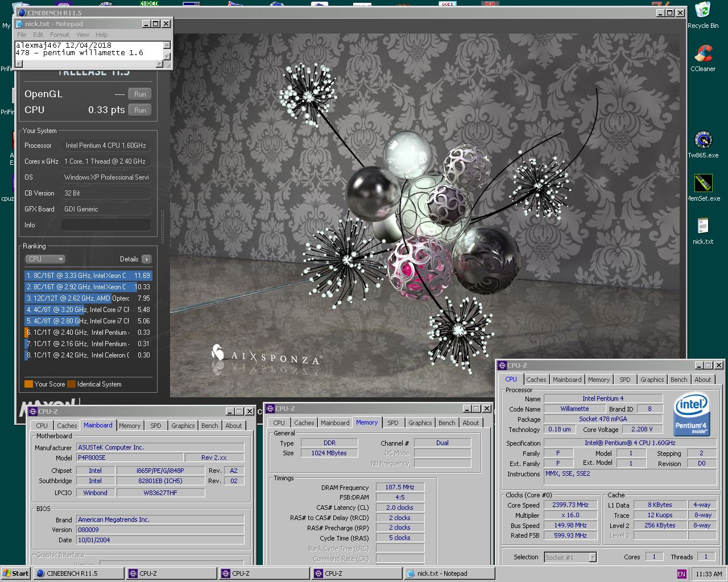Click the Your Score orange legend swatch
This screenshot has height=582, width=728.
(x=28, y=384)
